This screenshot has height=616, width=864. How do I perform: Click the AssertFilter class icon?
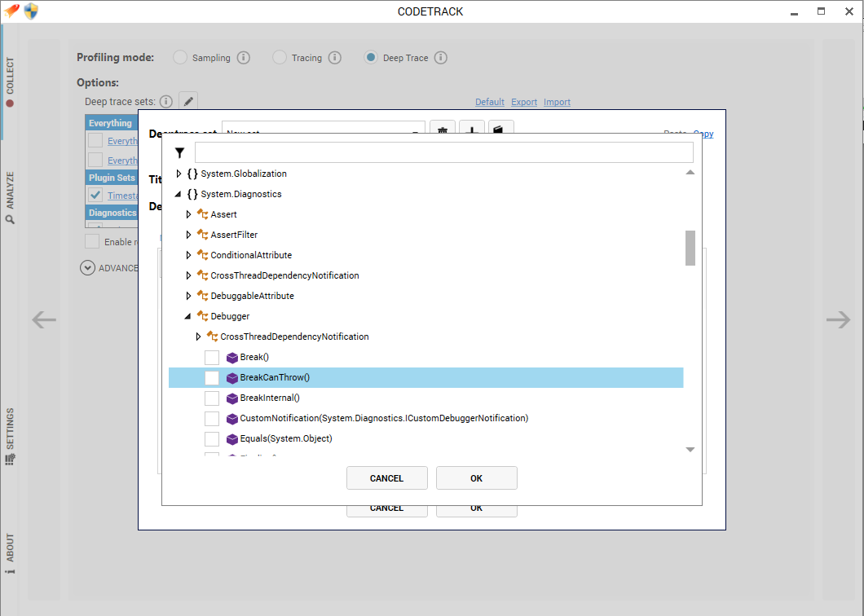coord(203,235)
